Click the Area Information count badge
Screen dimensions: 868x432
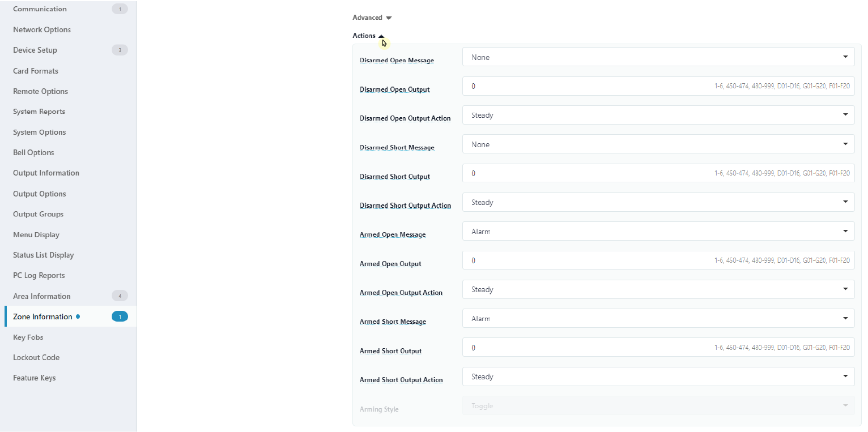120,296
